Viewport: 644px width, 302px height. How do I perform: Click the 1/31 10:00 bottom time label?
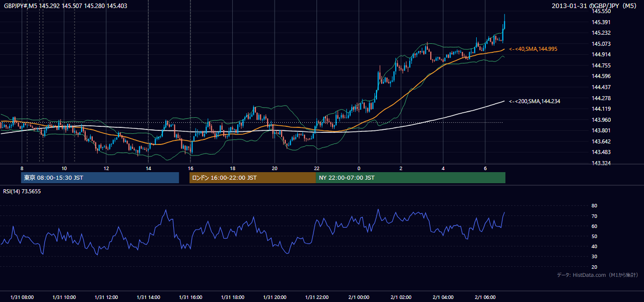click(64, 297)
